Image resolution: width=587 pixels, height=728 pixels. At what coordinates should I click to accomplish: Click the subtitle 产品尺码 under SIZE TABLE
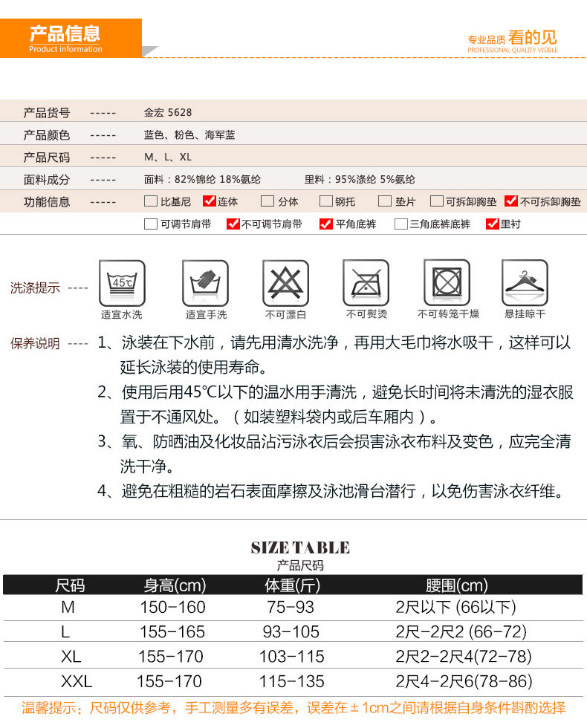(x=300, y=565)
